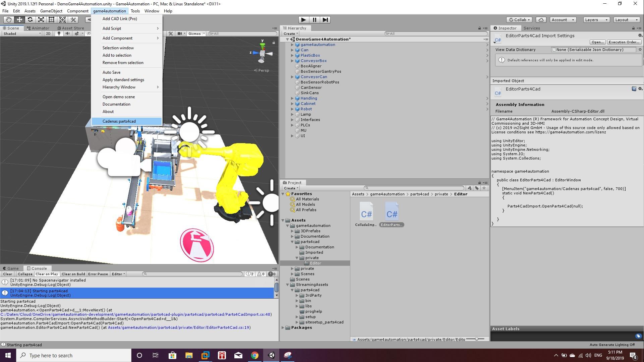Open the Collab dropdown
Screen dimensions: 644x362
pyautogui.click(x=520, y=20)
